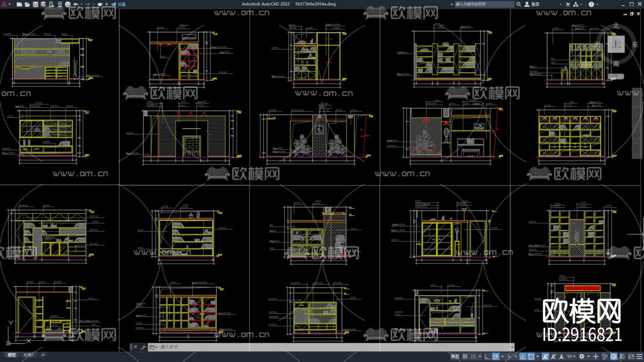Switch to the 布局1 layout tab
The width and height of the screenshot is (644, 362).
pyautogui.click(x=28, y=355)
